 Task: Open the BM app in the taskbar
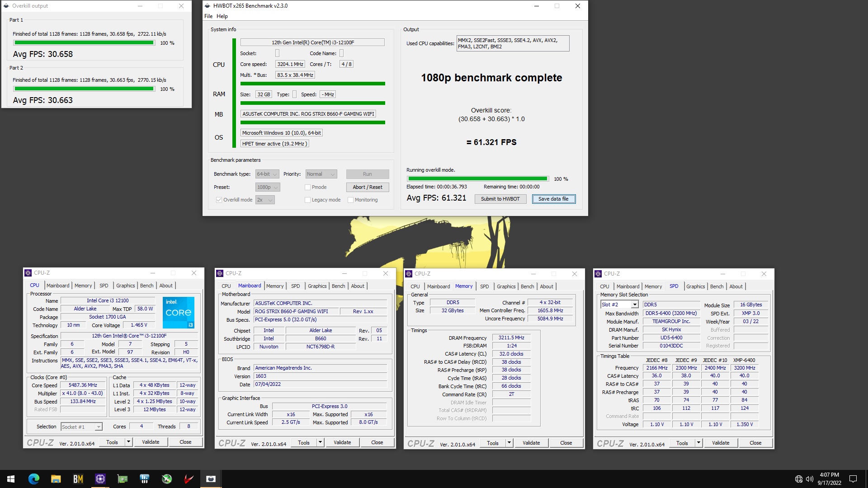coord(78,479)
